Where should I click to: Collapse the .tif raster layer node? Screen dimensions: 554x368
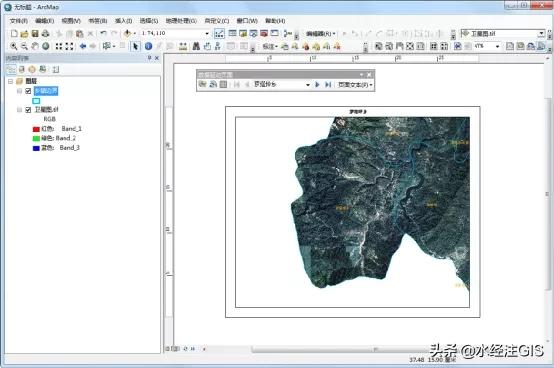point(19,110)
